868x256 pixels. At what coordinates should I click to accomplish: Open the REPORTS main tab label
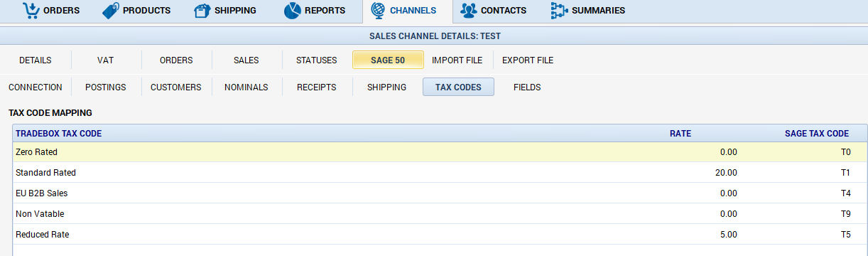coord(325,11)
